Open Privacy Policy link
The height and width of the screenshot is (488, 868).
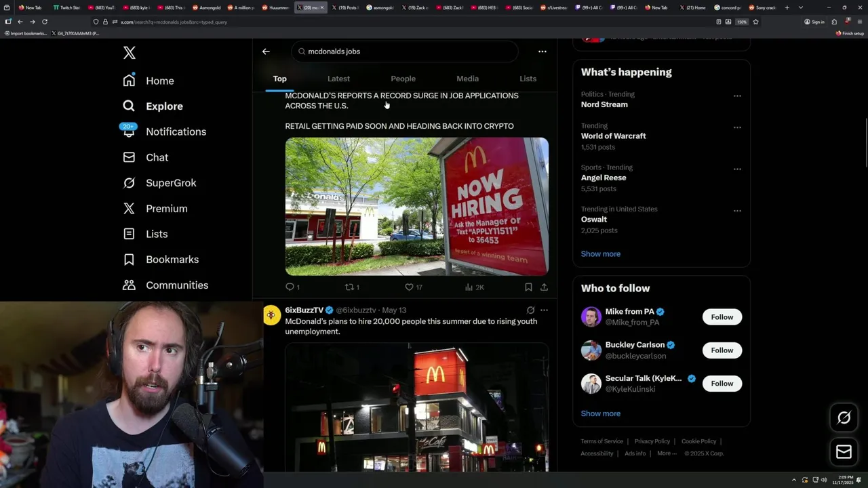(x=652, y=441)
